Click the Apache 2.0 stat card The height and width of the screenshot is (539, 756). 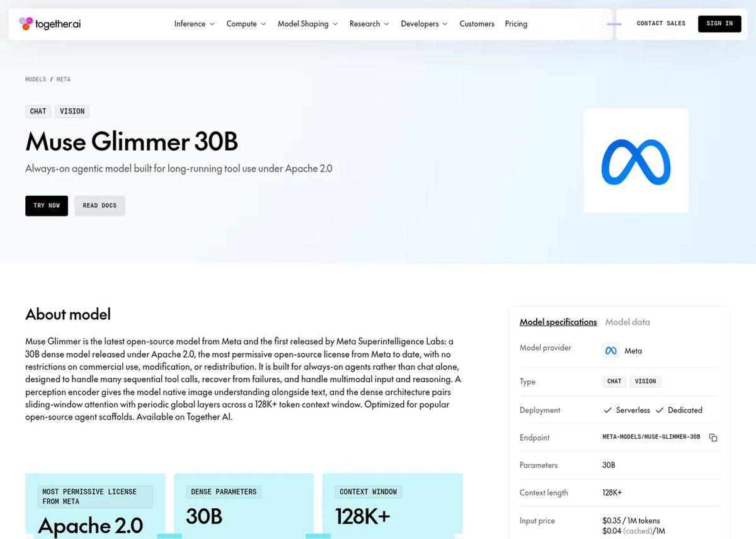95,506
